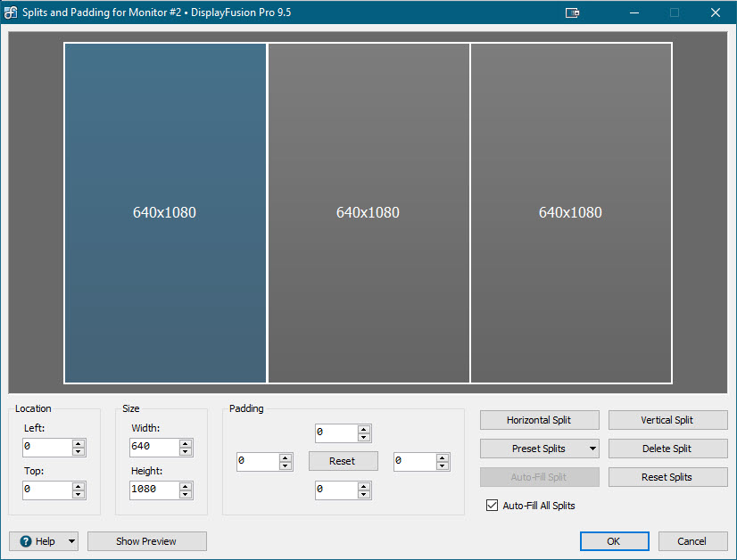The width and height of the screenshot is (737, 560).
Task: Click the DisplayFusion app icon in title bar
Action: 11,12
